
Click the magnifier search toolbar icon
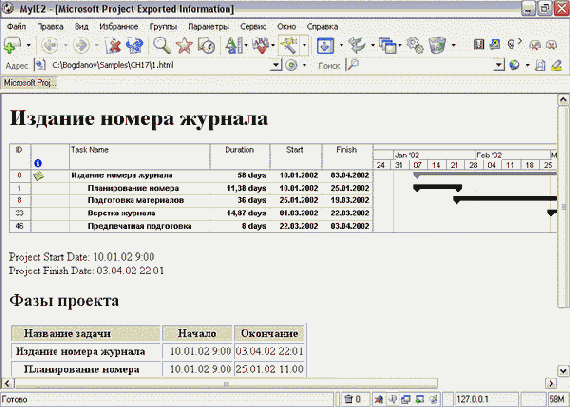[x=161, y=45]
